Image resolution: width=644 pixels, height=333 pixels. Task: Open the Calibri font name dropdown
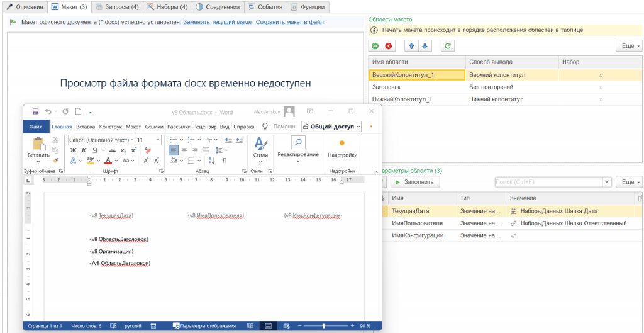click(132, 140)
